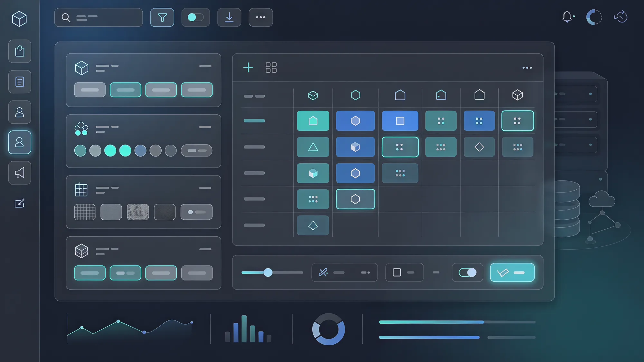This screenshot has width=644, height=362.
Task: Switch to the four-squares grid view icon
Action: [x=271, y=68]
